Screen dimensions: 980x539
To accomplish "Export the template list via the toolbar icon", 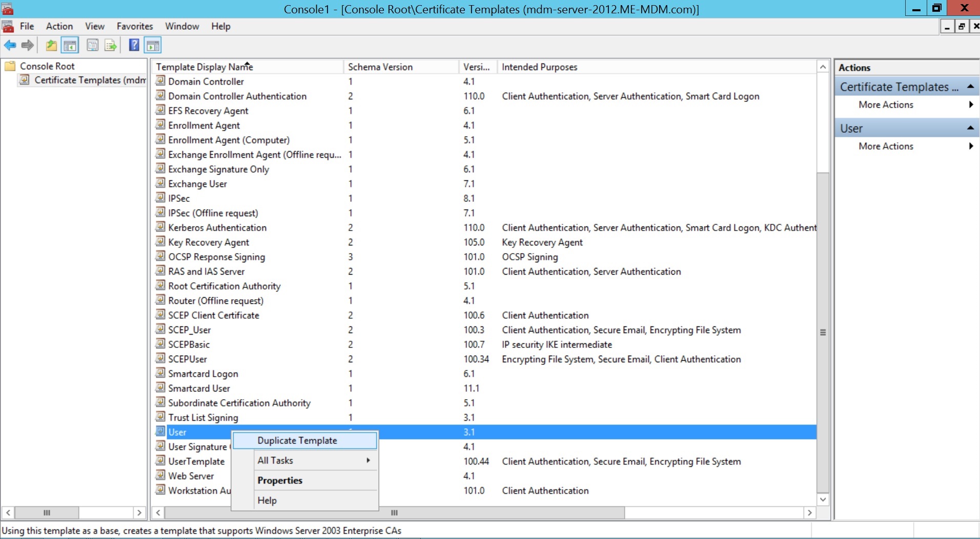I will [x=110, y=45].
